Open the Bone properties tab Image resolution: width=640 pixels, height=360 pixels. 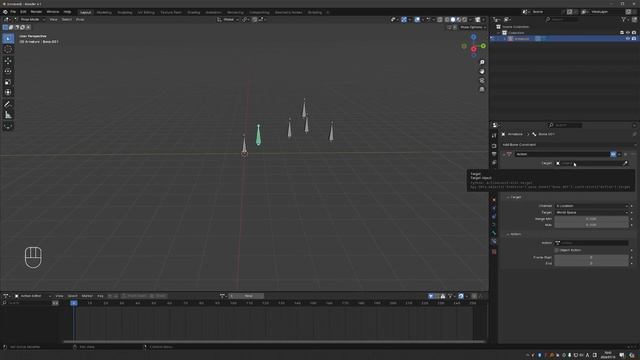pos(494,233)
